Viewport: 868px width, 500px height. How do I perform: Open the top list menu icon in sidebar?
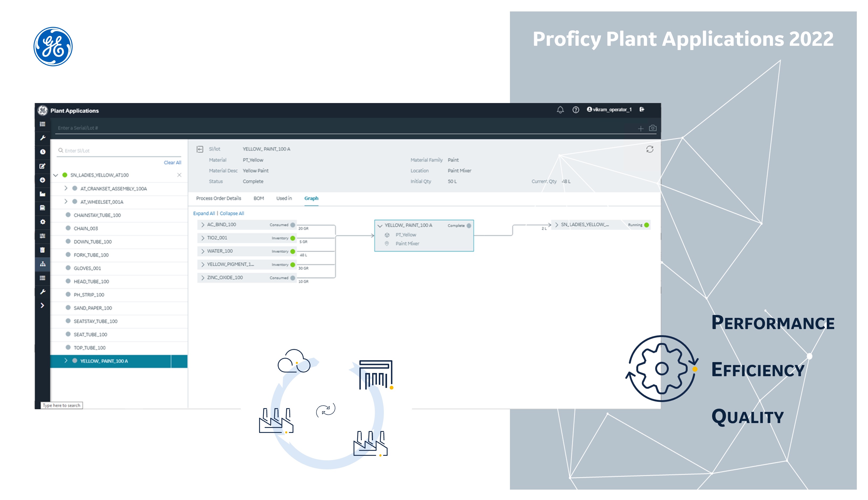tap(43, 124)
